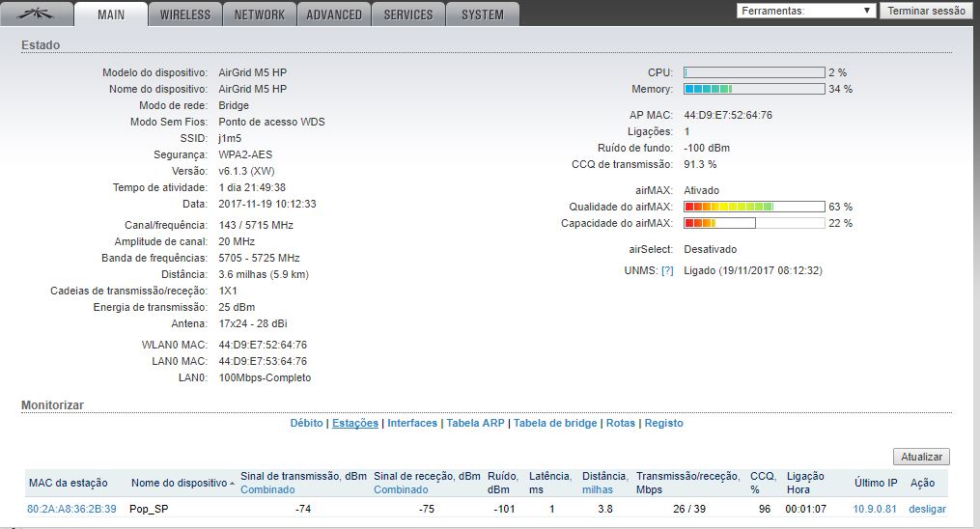Click the distance value 3.6 milhas (5.9 km)
The image size is (980, 529).
[x=264, y=274]
